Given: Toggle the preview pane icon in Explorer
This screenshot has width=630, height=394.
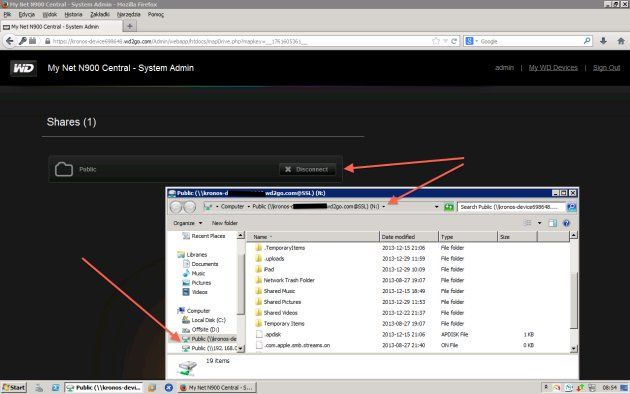Looking at the screenshot, I should [x=553, y=223].
